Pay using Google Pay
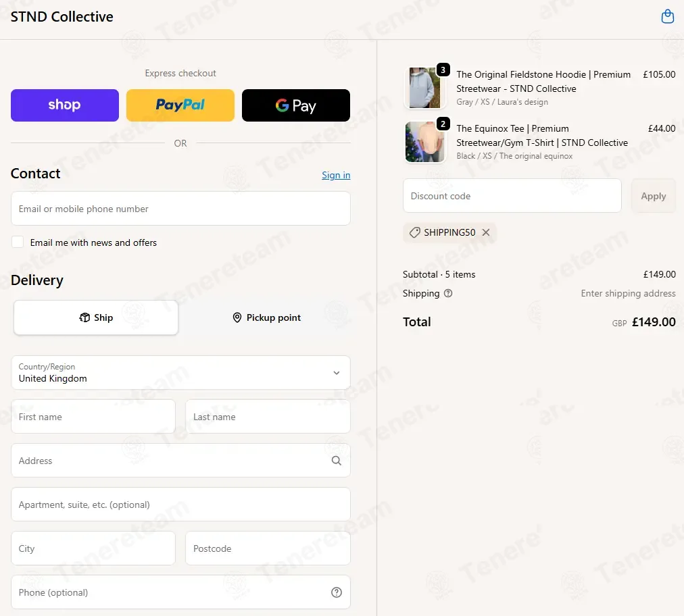The width and height of the screenshot is (684, 616). point(296,105)
